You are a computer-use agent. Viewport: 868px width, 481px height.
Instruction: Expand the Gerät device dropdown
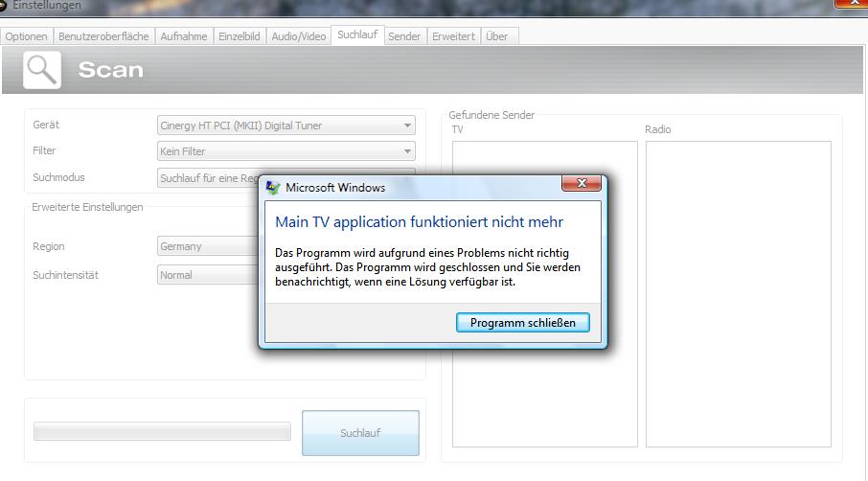click(286, 126)
